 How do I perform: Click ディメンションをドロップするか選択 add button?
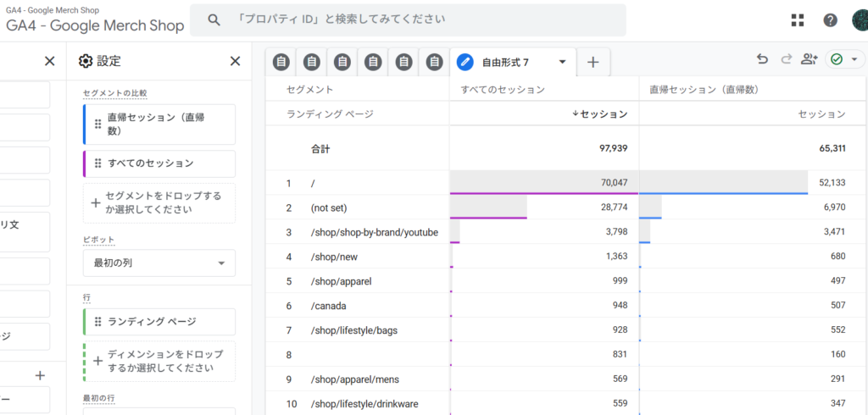click(x=159, y=362)
